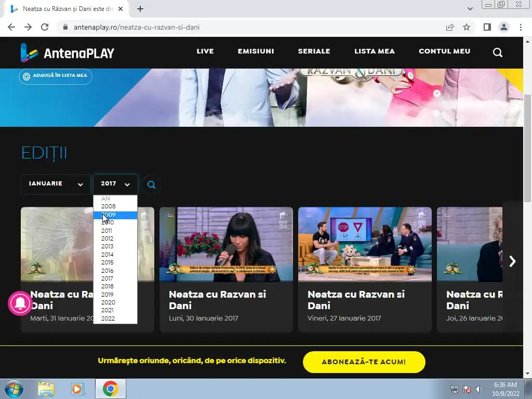Open CONTUL MEU page
The image size is (532, 399).
point(445,51)
